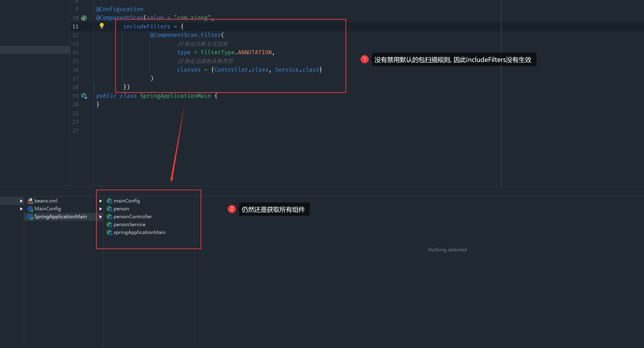Toggle code fold marker at line 18
644x348 pixels.
94,87
